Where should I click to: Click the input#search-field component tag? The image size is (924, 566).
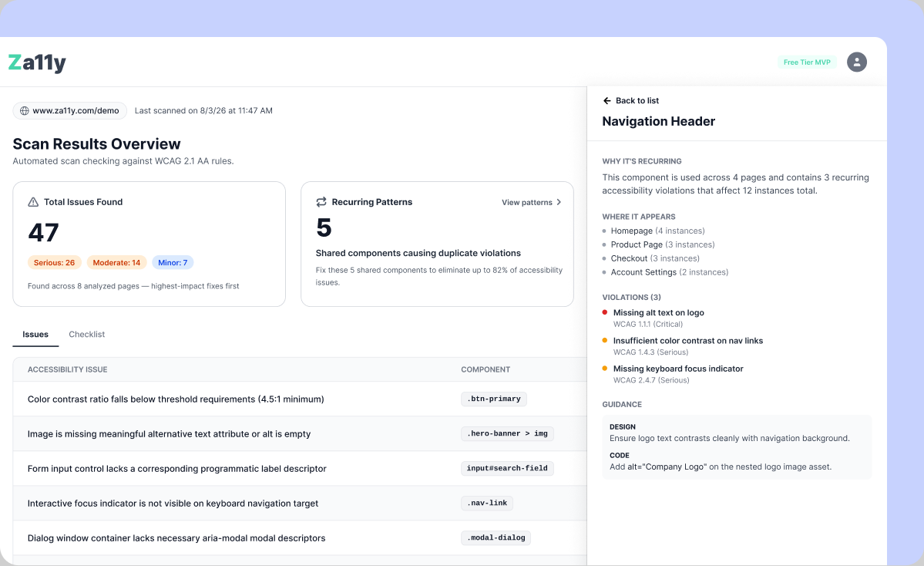507,469
